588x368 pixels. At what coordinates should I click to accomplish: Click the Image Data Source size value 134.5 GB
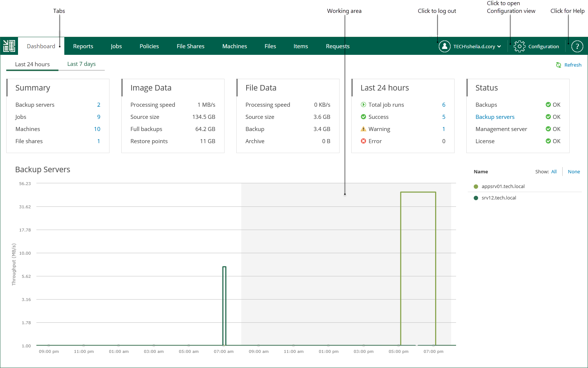click(204, 117)
